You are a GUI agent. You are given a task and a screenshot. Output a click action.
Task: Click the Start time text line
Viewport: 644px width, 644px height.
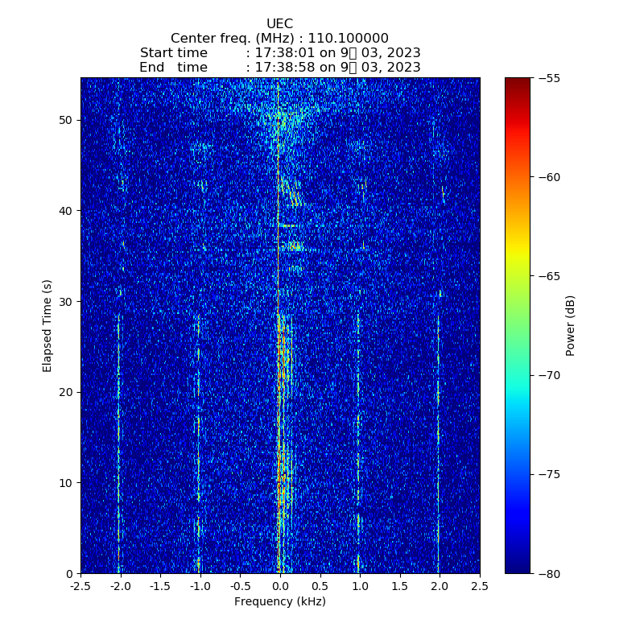(279, 53)
